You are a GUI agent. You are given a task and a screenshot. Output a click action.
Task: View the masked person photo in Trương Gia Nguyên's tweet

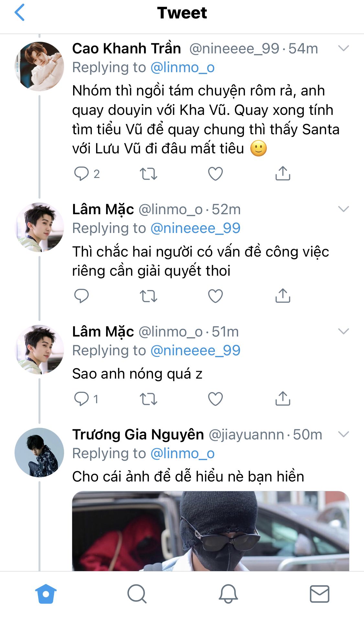(x=211, y=531)
